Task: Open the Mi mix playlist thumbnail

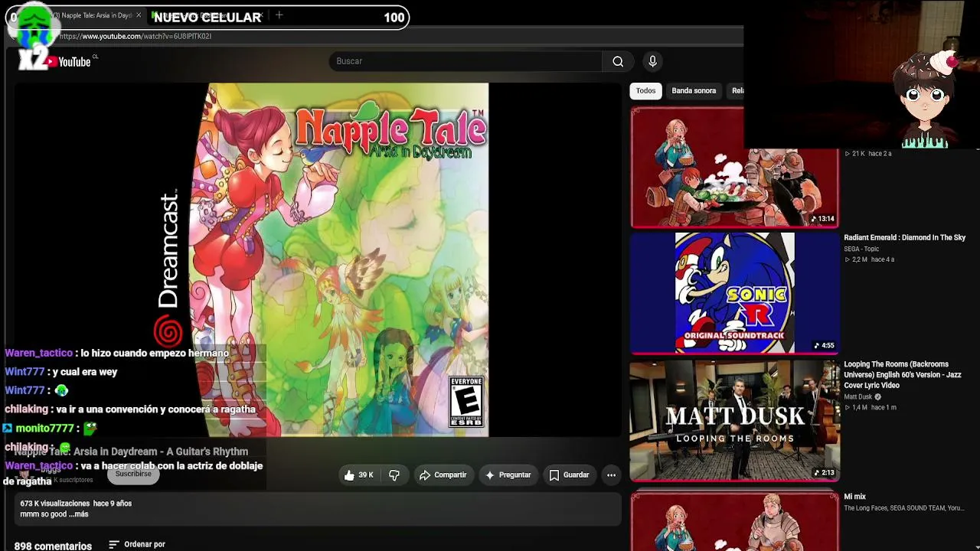Action: [734, 521]
